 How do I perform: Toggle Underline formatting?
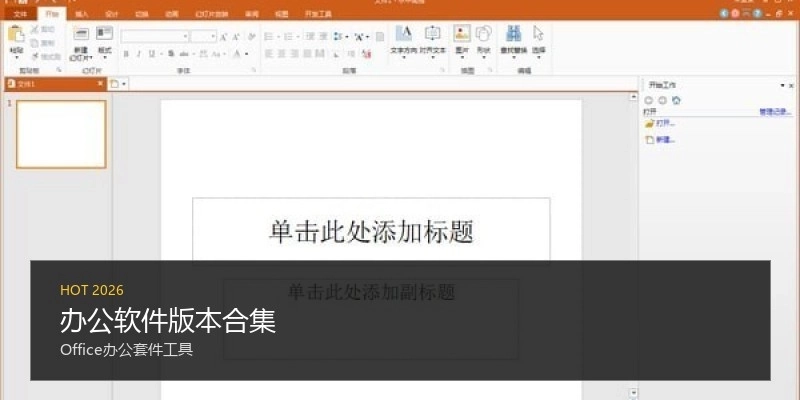[x=152, y=54]
